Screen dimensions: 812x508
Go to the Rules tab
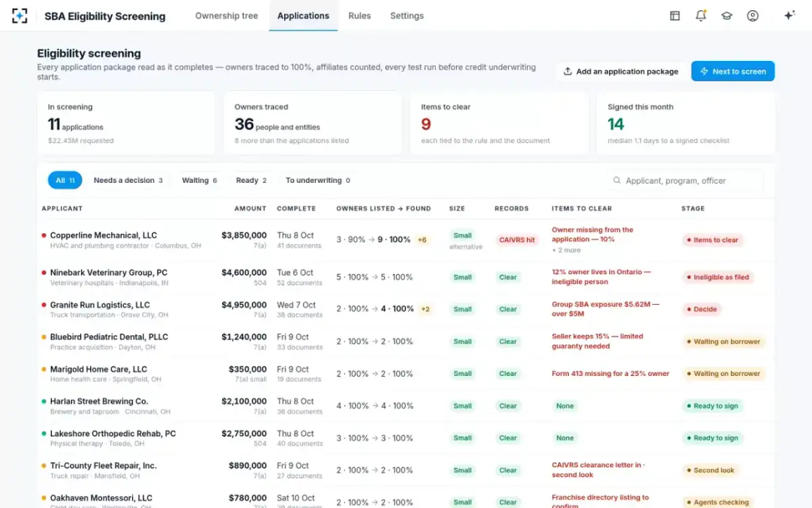pos(359,16)
